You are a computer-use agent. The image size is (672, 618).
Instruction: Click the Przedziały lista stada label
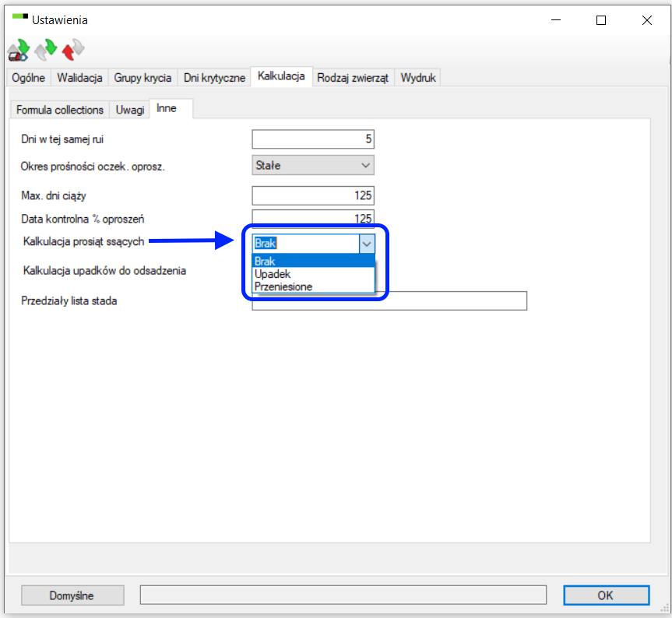click(69, 301)
